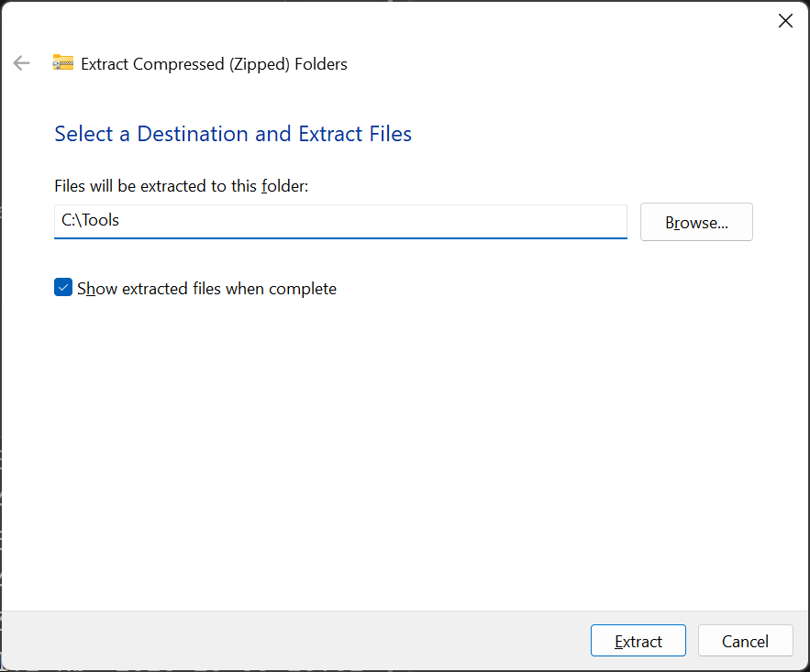Image resolution: width=810 pixels, height=672 pixels.
Task: Open the Browse folder picker
Action: 696,222
